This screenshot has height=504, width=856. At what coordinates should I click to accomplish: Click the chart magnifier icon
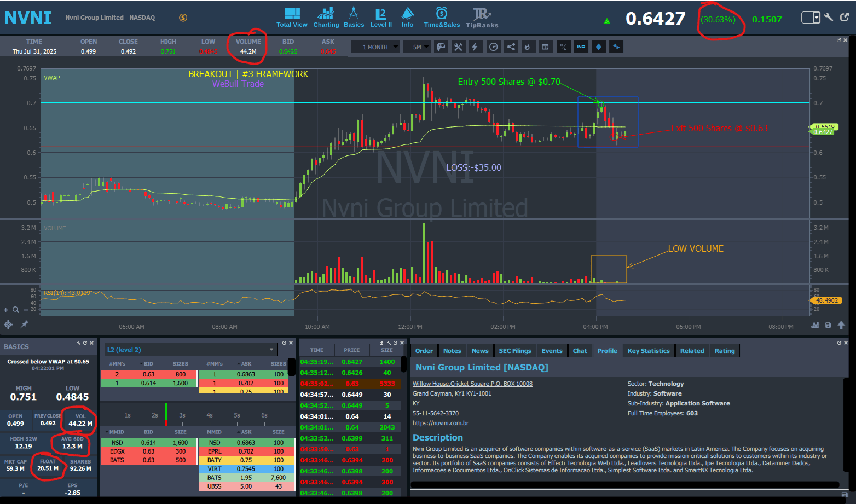coord(16,310)
